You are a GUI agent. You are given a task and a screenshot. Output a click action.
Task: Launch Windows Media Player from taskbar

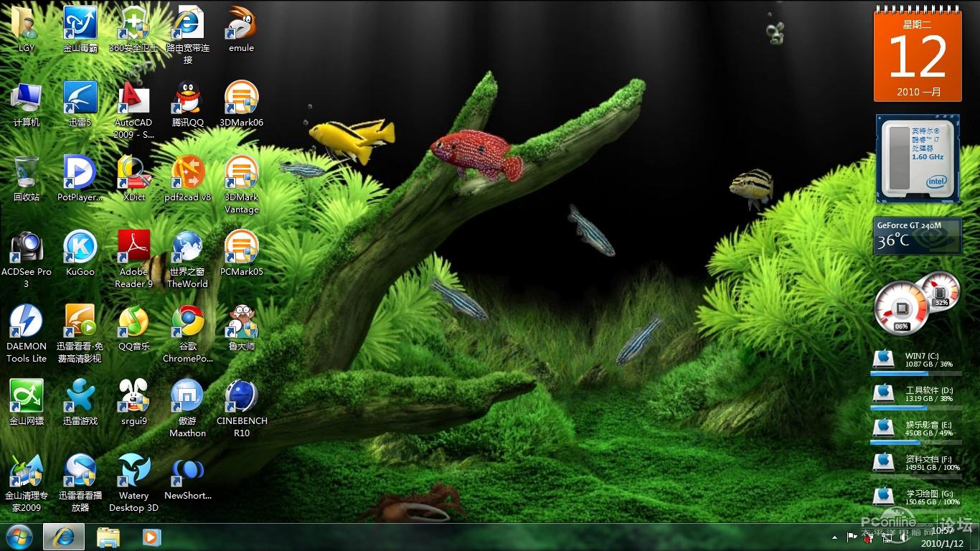point(151,537)
